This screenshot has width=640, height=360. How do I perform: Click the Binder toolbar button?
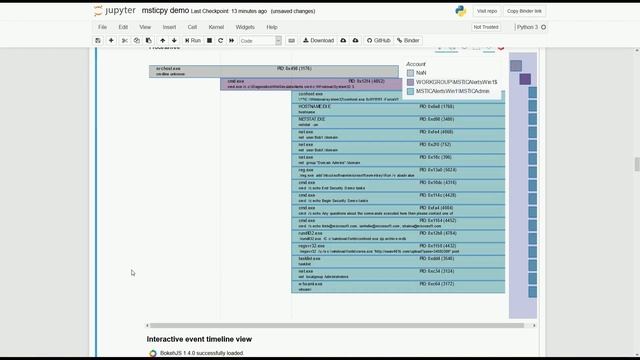point(408,40)
